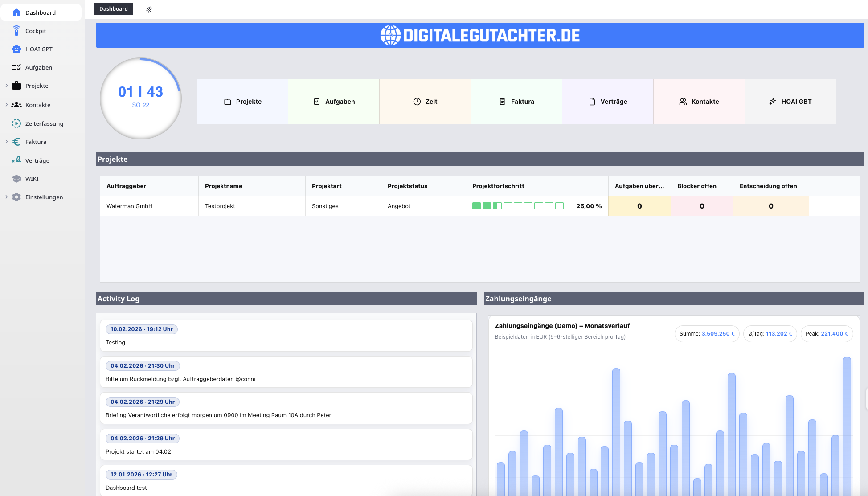Screen dimensions: 868x496
Task: Click the Projekte briefcase icon in sidebar
Action: 16,86
